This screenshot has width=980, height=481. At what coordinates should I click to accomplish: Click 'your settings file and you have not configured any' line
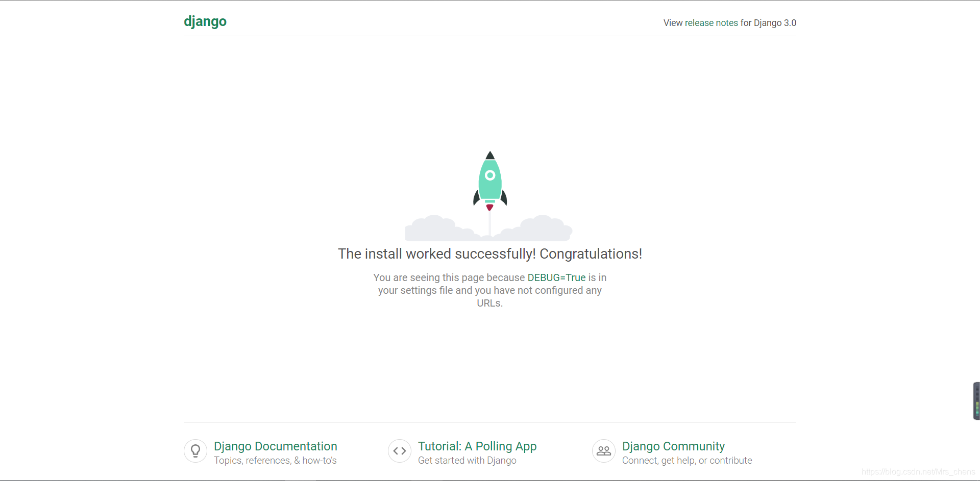click(x=490, y=290)
